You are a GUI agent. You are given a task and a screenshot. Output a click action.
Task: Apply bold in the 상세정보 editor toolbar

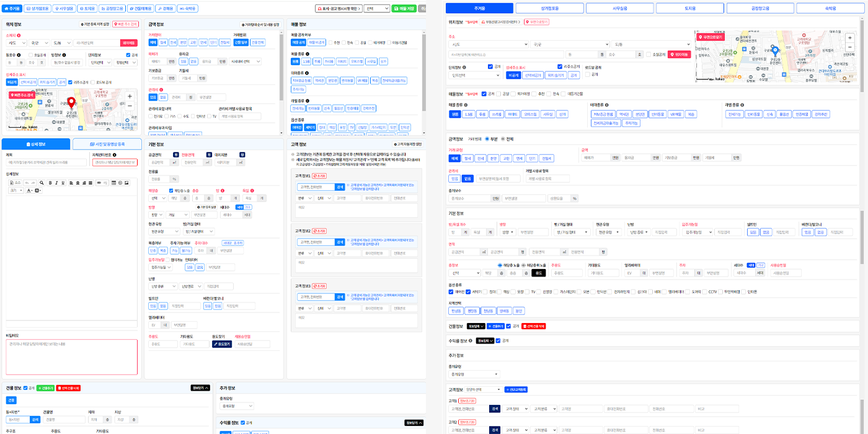50,183
